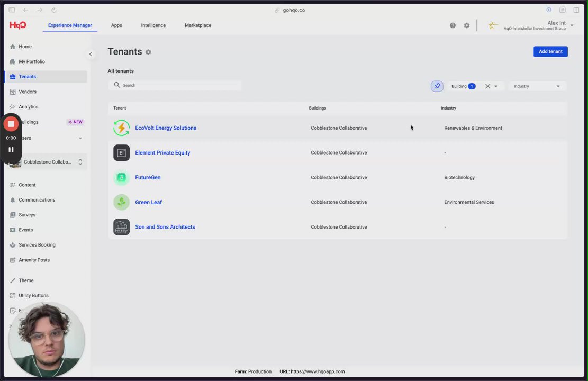Click the Tenants briefcase icon

[13, 77]
